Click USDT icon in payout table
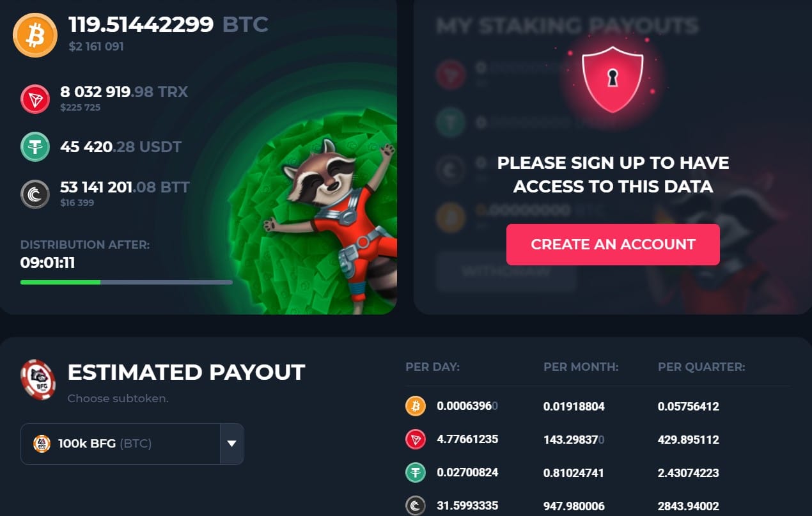 pyautogui.click(x=416, y=473)
